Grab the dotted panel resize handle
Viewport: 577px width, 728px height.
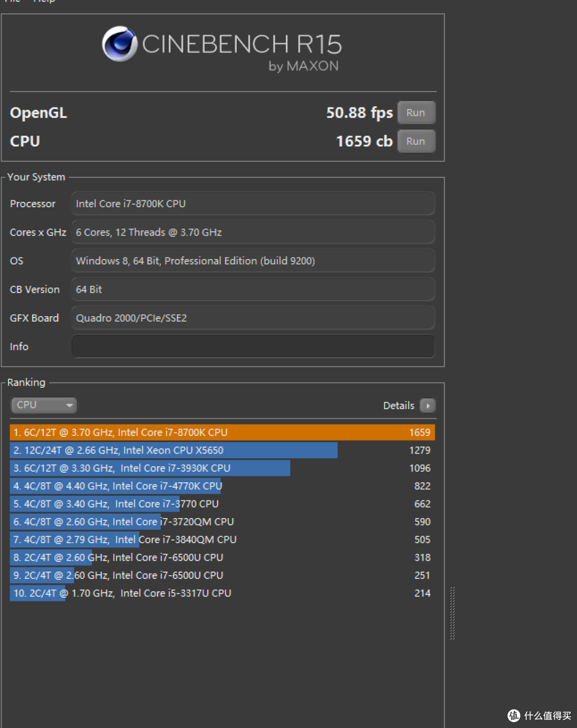point(453,613)
